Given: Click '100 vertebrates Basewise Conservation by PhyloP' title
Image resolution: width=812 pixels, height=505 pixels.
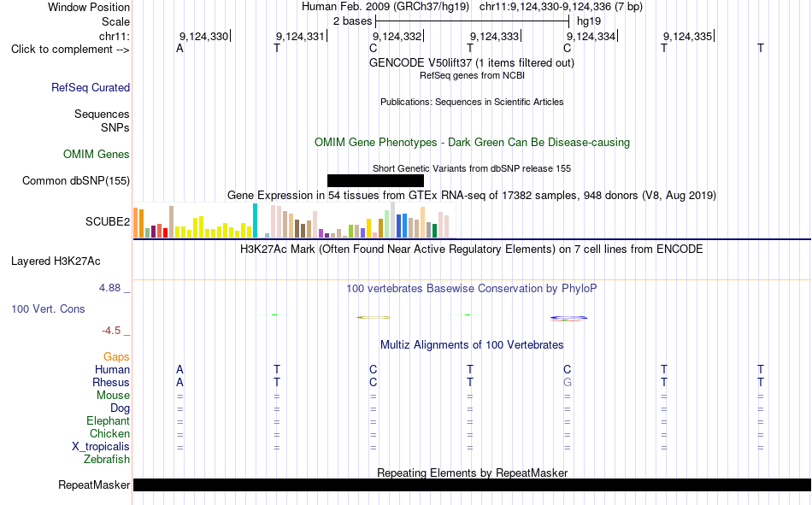Looking at the screenshot, I should coord(472,289).
